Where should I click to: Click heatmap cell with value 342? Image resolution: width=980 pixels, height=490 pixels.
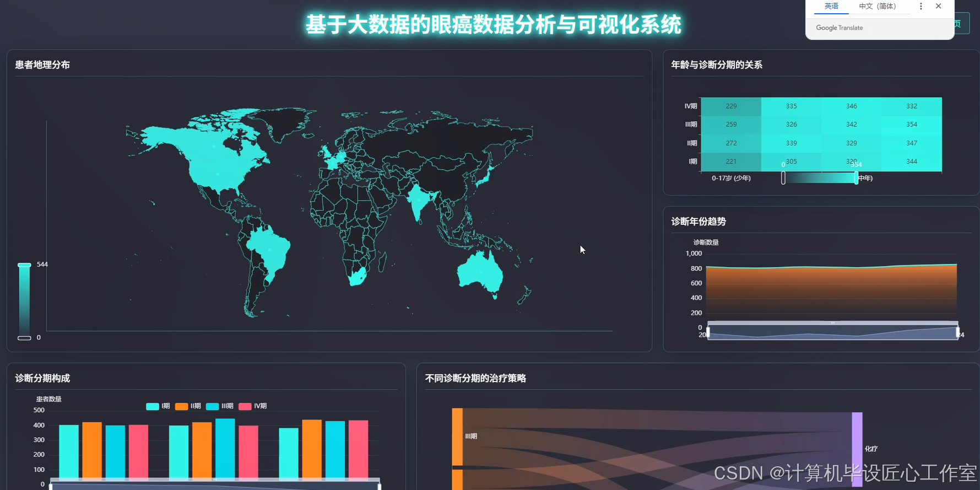(x=851, y=125)
